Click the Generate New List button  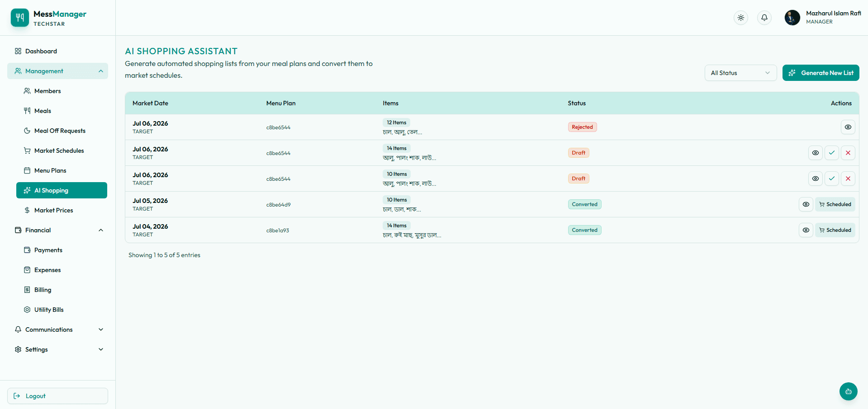[x=821, y=73]
